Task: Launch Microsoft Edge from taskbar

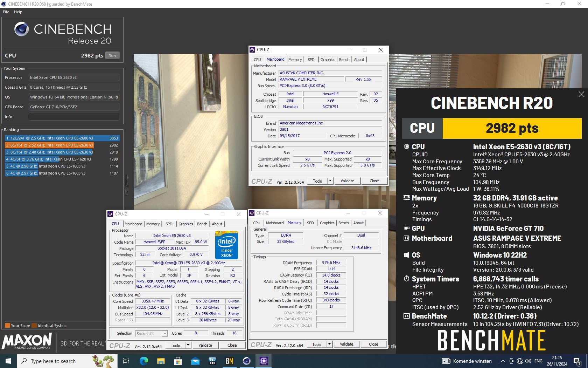Action: tap(143, 361)
